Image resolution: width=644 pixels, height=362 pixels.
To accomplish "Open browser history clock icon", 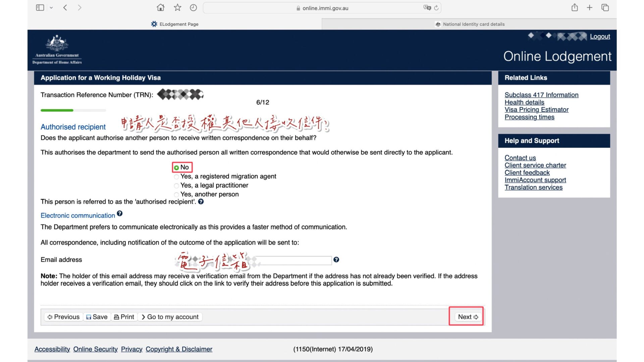I will [x=193, y=8].
